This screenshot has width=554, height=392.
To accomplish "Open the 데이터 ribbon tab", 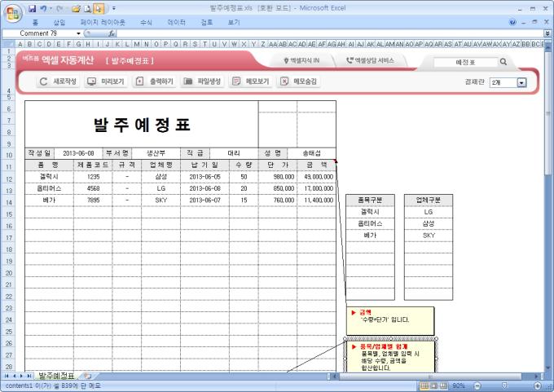I will pos(176,23).
